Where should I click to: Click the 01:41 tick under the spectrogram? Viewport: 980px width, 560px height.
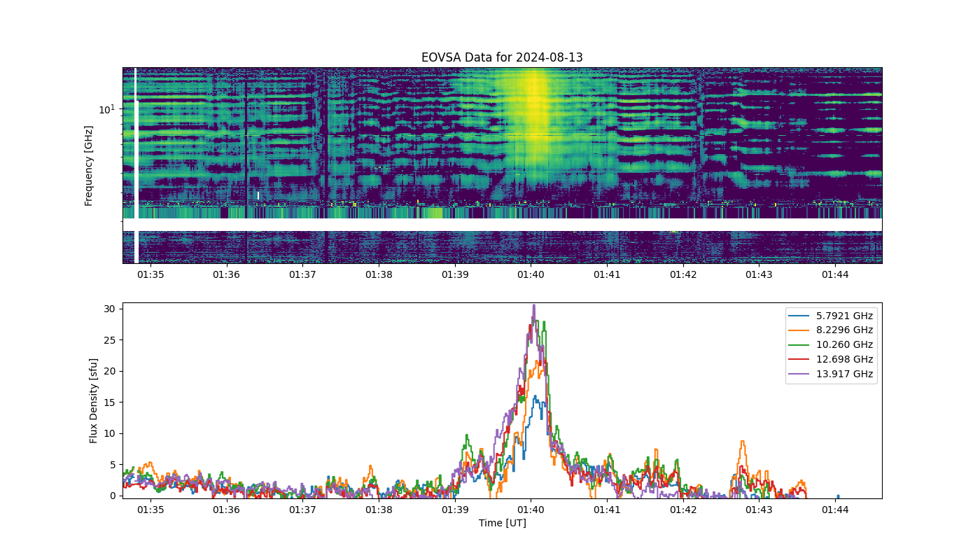pos(607,275)
